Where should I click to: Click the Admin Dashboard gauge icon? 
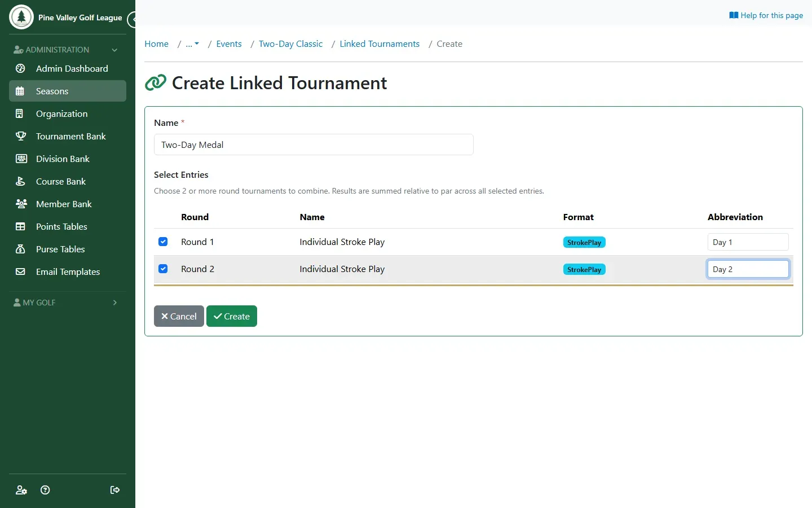[x=20, y=68]
